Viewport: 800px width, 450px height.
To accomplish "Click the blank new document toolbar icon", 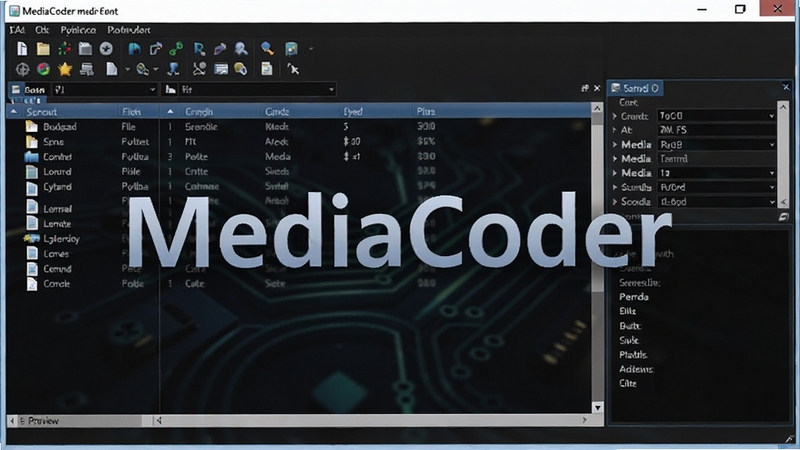I will [22, 49].
